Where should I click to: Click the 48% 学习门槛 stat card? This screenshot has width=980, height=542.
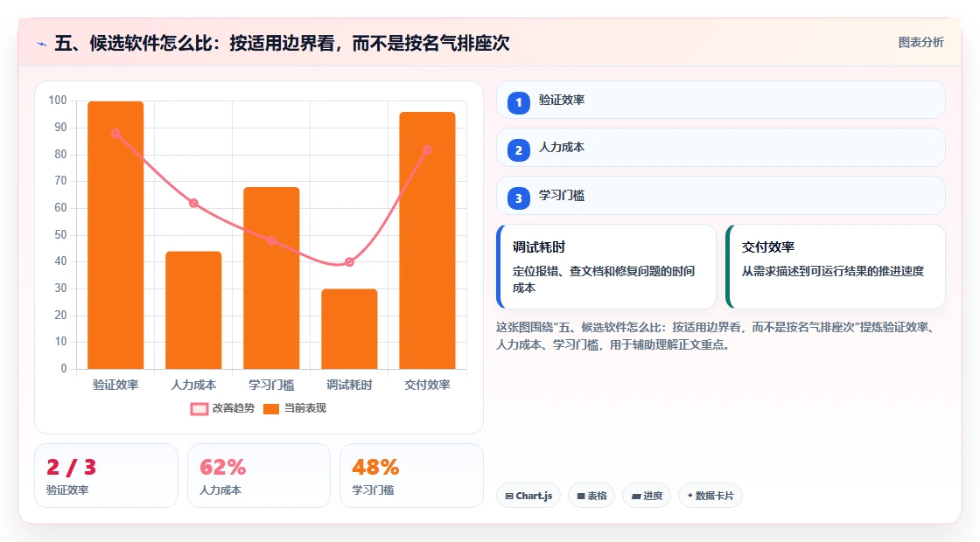coord(412,476)
